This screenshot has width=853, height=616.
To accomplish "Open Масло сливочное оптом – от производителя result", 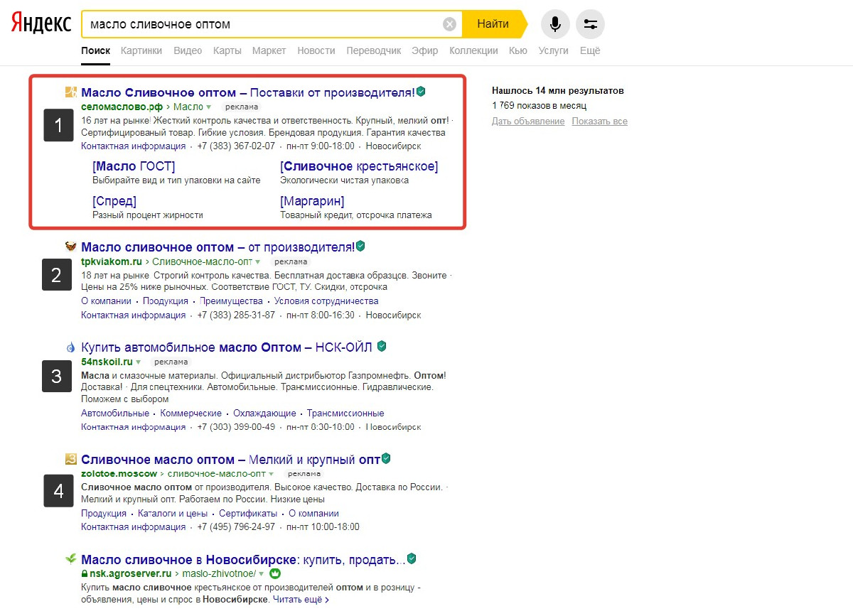I will coord(218,247).
